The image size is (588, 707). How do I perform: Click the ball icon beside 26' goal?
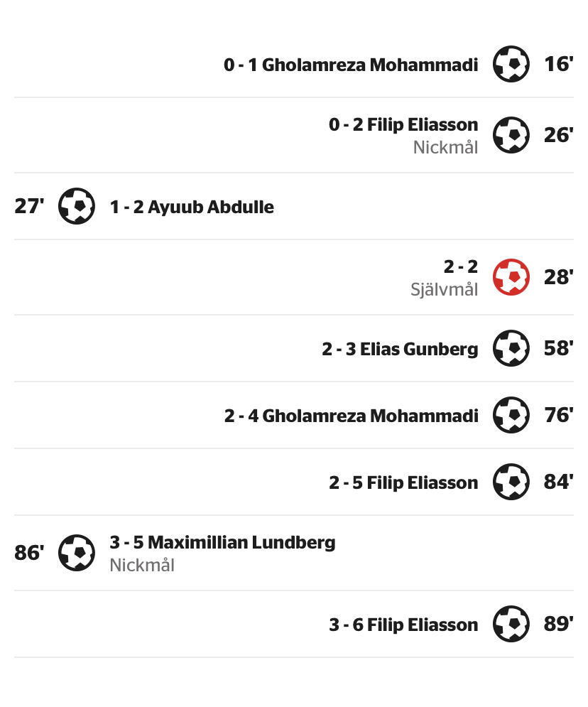(511, 135)
